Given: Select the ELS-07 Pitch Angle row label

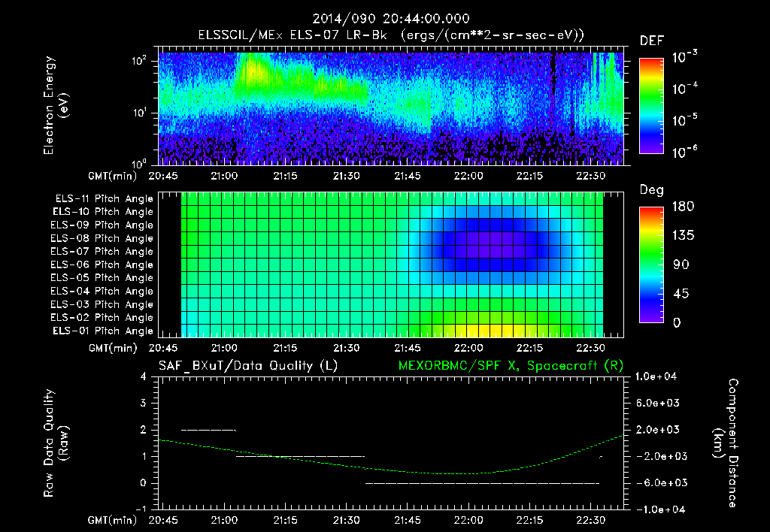Looking at the screenshot, I should pyautogui.click(x=102, y=251).
